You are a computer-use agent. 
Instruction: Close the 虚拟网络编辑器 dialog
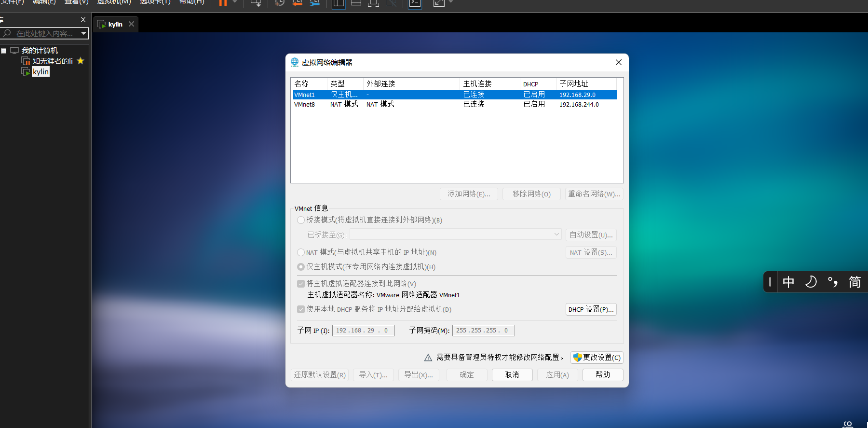(x=619, y=62)
